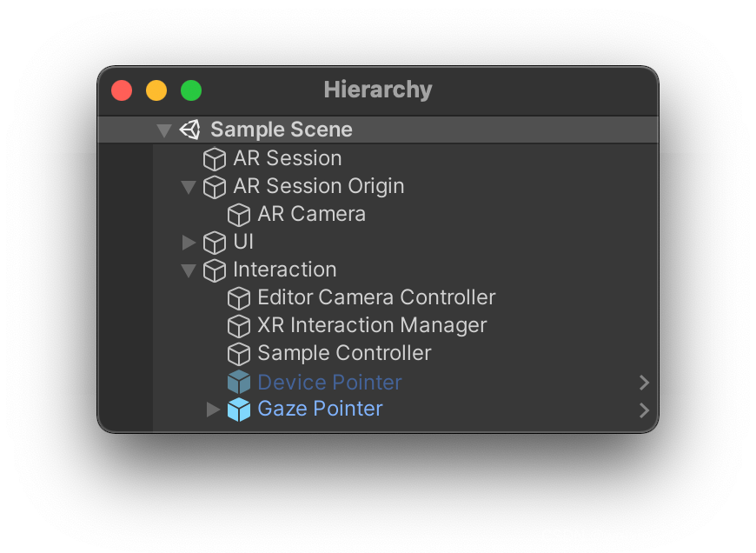Collapse the AR Session Origin node

click(x=189, y=187)
